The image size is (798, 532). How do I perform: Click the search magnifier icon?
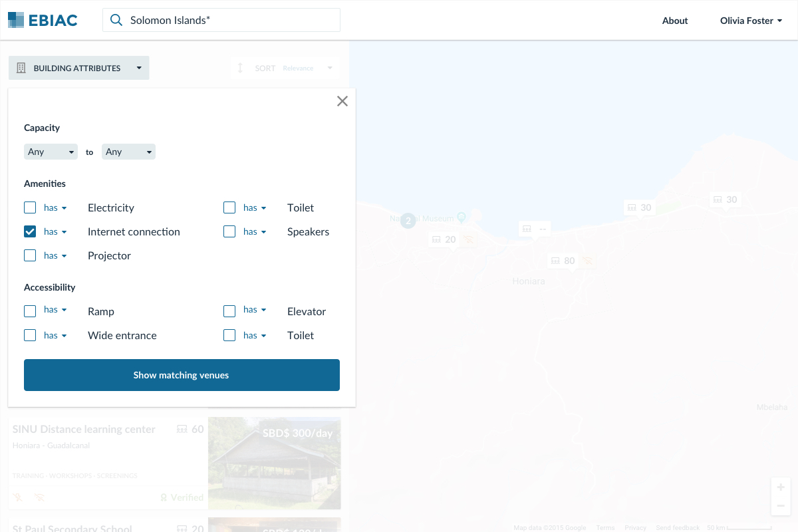click(116, 20)
